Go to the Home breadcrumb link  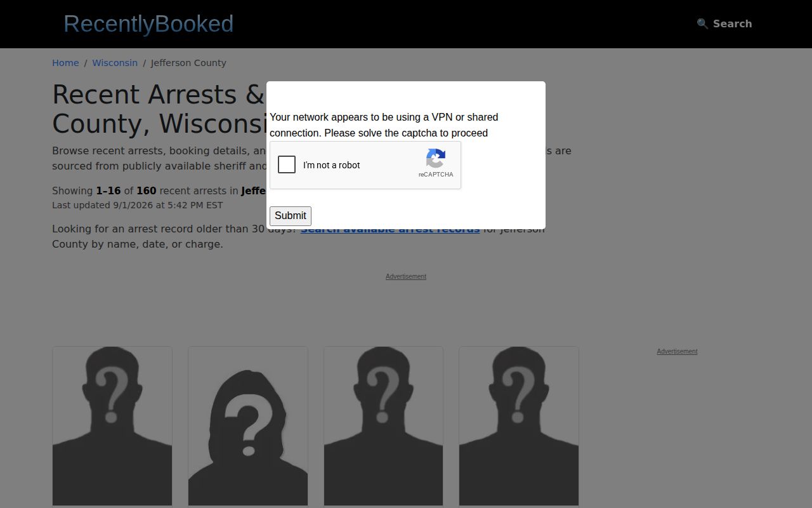(65, 63)
